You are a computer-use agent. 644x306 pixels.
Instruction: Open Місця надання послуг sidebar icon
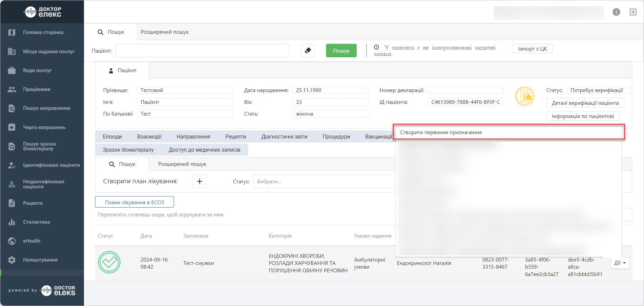[x=12, y=51]
